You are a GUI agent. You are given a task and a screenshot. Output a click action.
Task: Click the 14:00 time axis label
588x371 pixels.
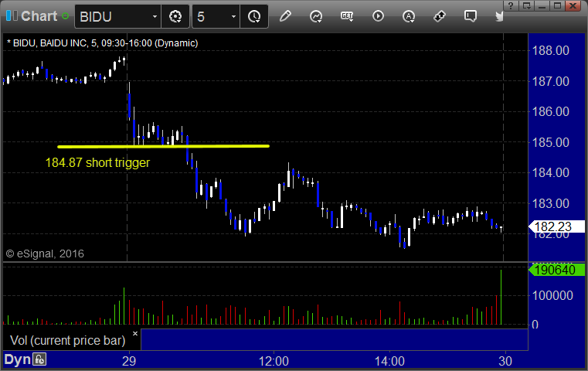pyautogui.click(x=389, y=361)
